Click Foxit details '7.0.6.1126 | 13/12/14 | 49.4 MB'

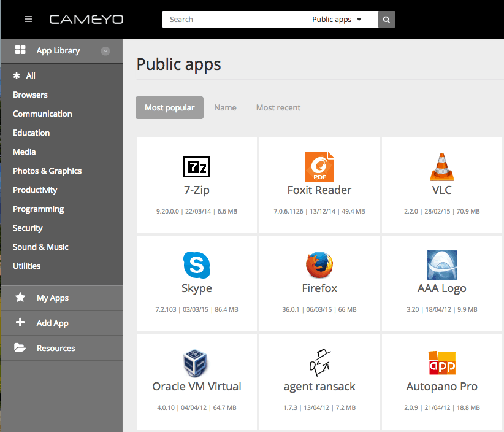319,211
